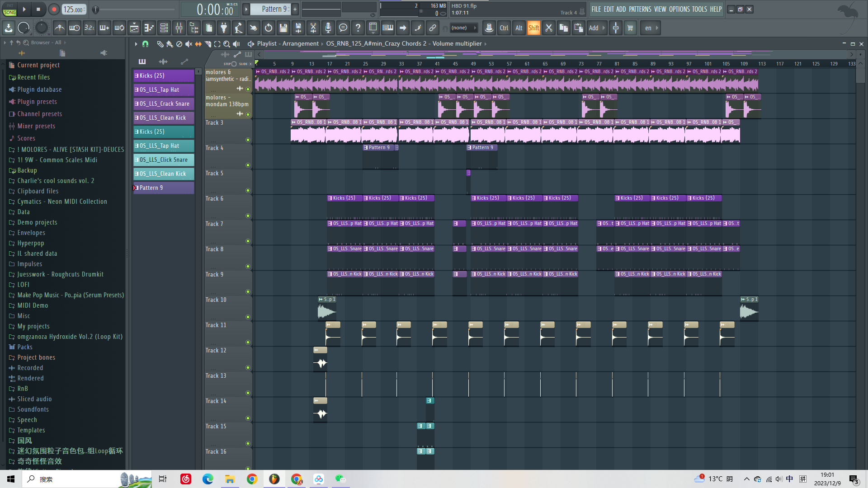The image size is (868, 488).
Task: Toggle the Ctrl modifier button
Action: 504,28
